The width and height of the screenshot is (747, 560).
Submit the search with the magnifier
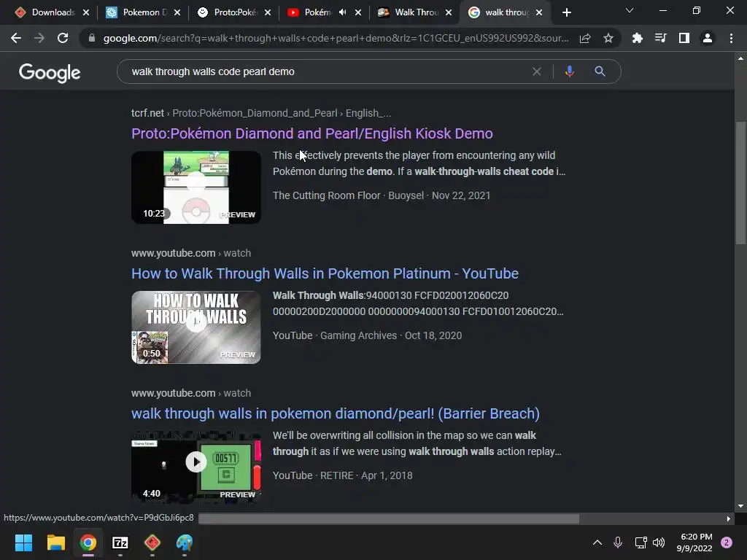click(600, 71)
